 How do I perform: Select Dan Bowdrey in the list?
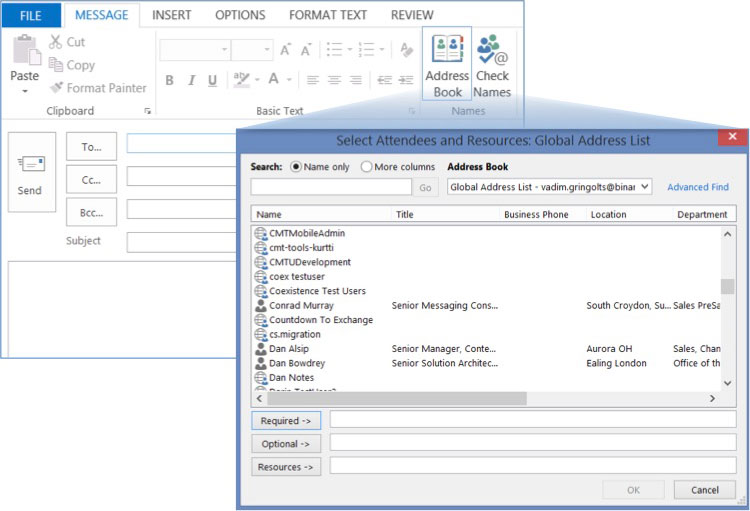tap(297, 363)
